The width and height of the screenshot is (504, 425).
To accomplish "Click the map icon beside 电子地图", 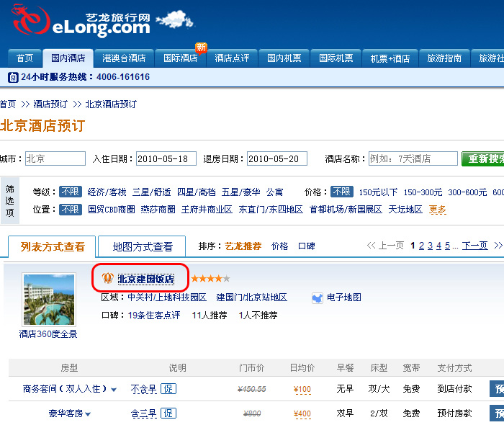I will 318,298.
